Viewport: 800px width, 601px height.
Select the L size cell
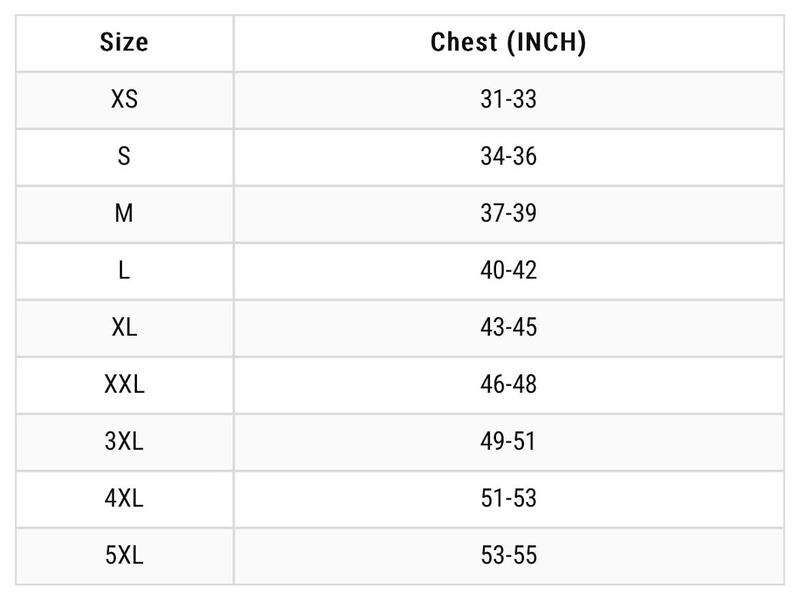(x=124, y=271)
